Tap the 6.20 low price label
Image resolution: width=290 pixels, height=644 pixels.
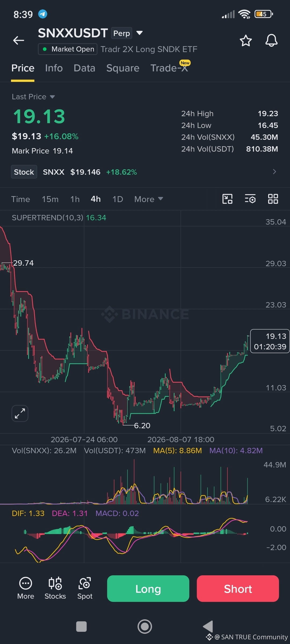click(142, 426)
